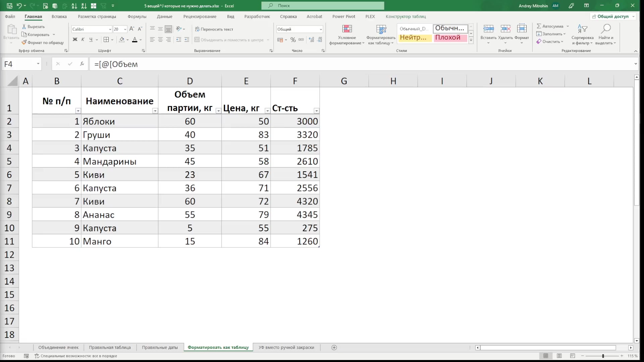
Task: Click the Вырезать (cut) scissors button
Action: [33, 26]
